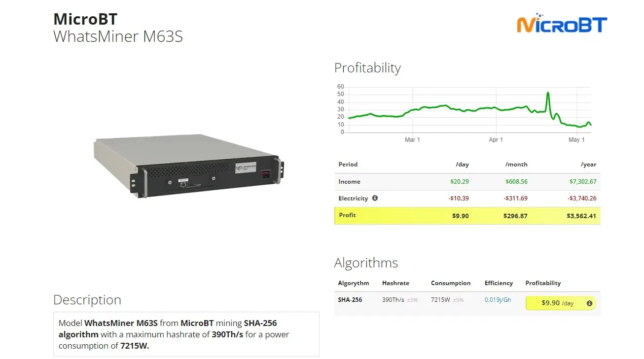Select the yearly profit $3,562.41
This screenshot has width=644, height=359.
(582, 216)
